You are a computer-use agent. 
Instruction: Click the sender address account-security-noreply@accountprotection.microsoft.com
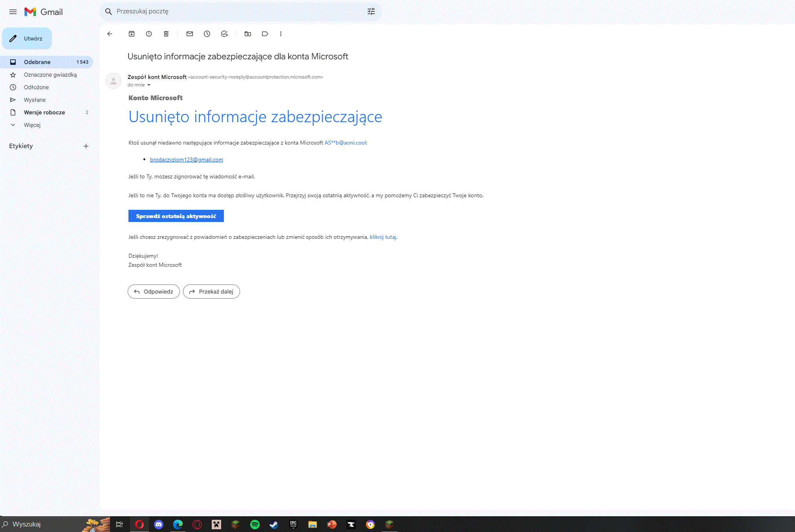(256, 77)
